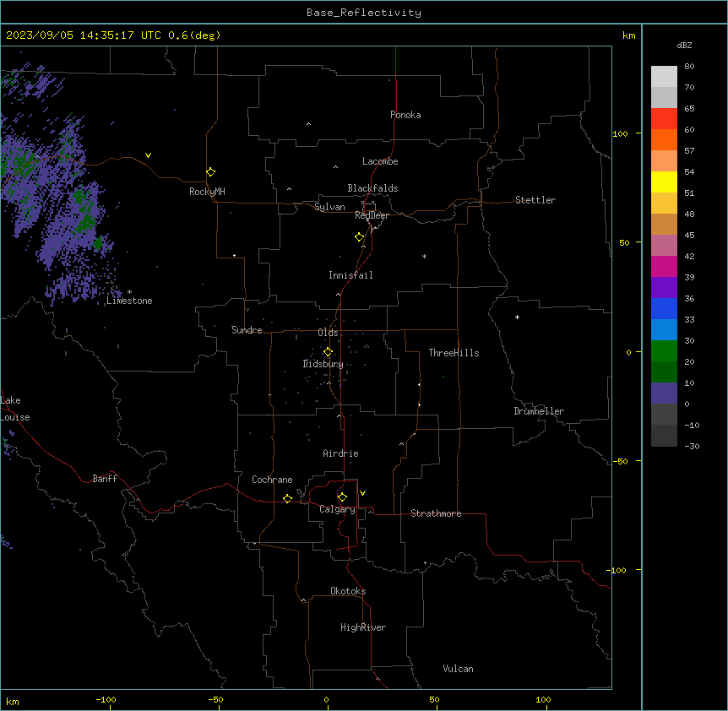This screenshot has height=711, width=728.
Task: Select the Banff map label
Action: 105,479
